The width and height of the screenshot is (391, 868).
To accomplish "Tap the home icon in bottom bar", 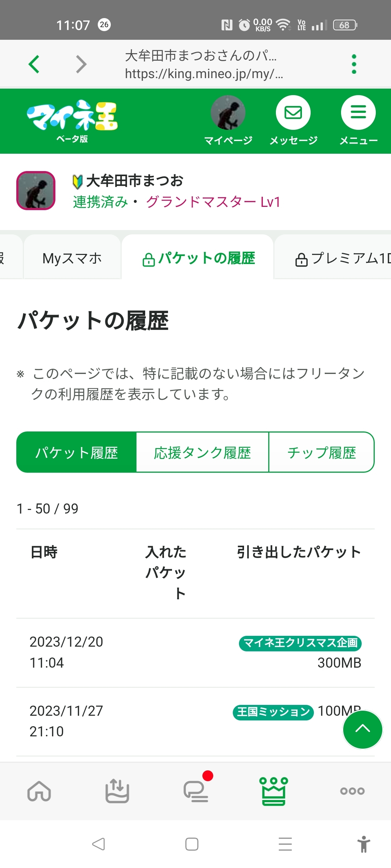I will 39,791.
